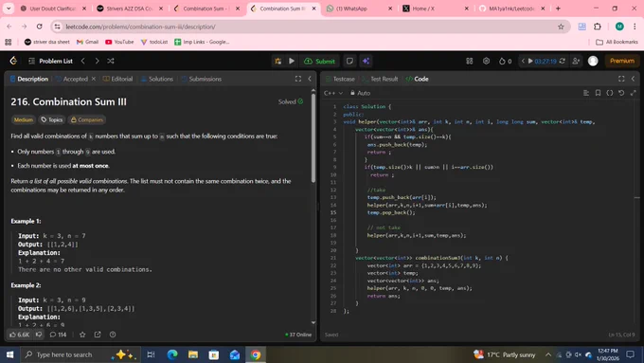Close the Accepted tab
This screenshot has height=363, width=644.
tap(94, 79)
